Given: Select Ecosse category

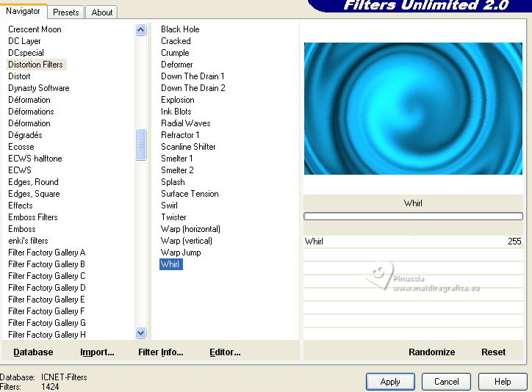Looking at the screenshot, I should coord(21,147).
